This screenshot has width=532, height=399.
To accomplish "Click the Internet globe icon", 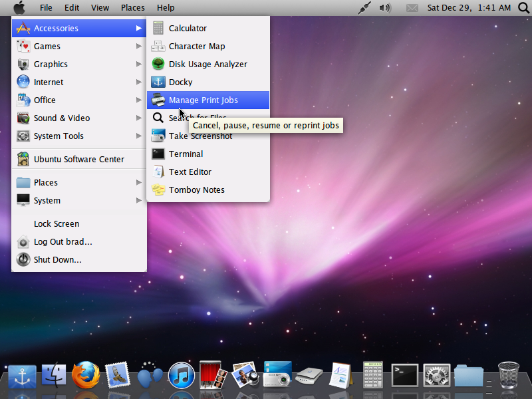I will pos(23,82).
